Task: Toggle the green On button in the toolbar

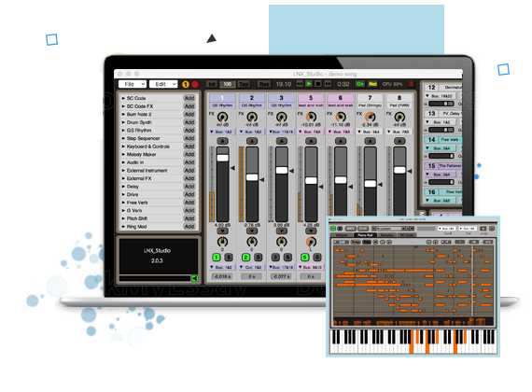Action: point(360,84)
